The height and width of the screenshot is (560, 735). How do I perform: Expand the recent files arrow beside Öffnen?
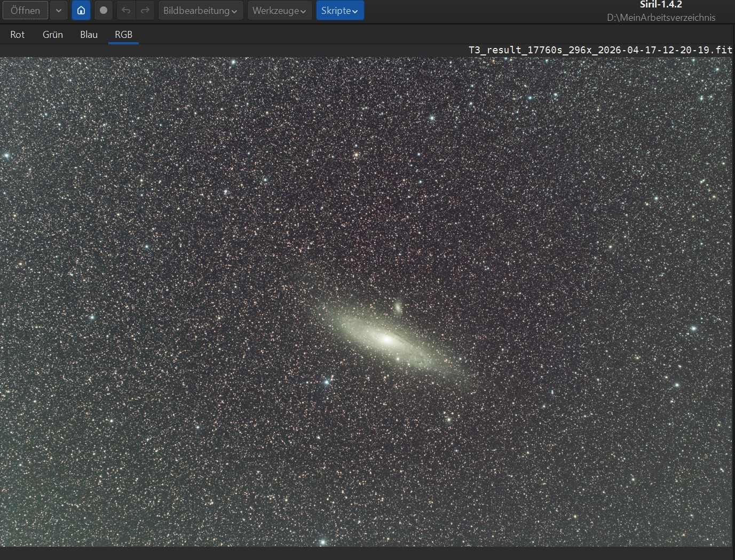59,11
